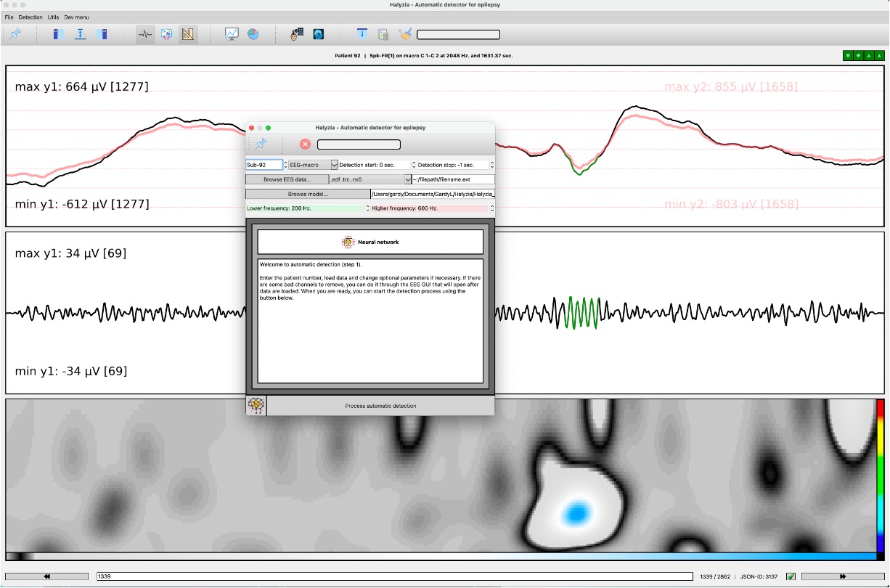This screenshot has width=890, height=588.
Task: Click the neural network icon beside Process button
Action: point(256,406)
